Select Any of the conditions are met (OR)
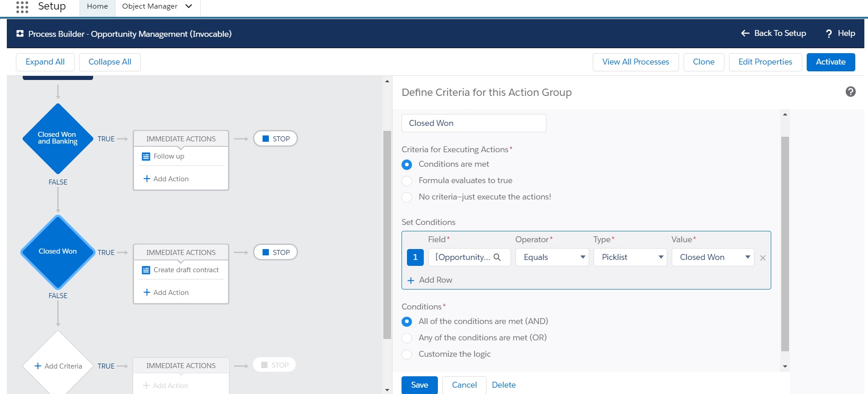 407,338
